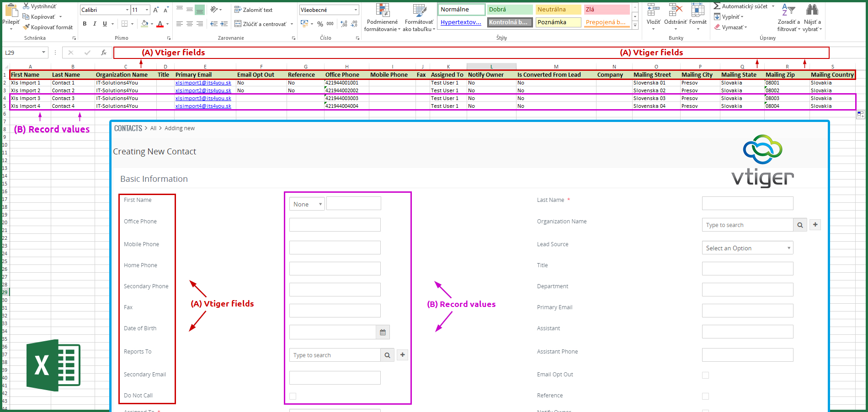This screenshot has height=412, width=868.
Task: Open the salutation None dropdown
Action: (x=307, y=204)
